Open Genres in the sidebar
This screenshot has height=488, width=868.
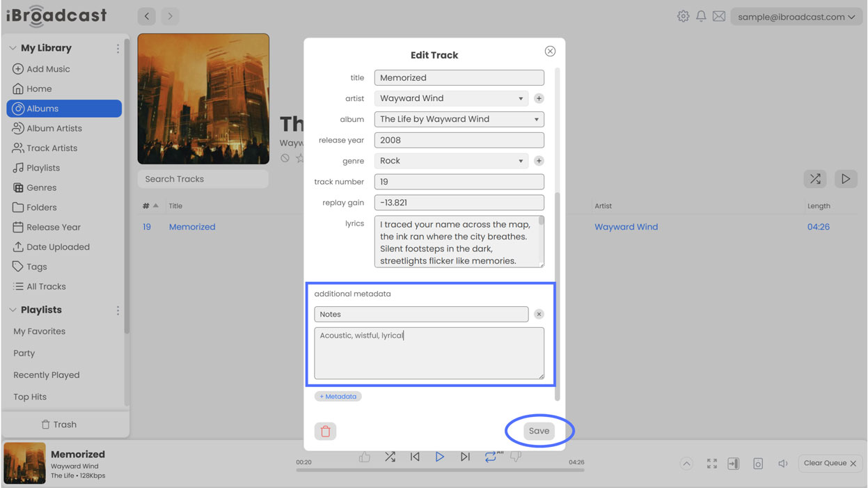tap(41, 188)
